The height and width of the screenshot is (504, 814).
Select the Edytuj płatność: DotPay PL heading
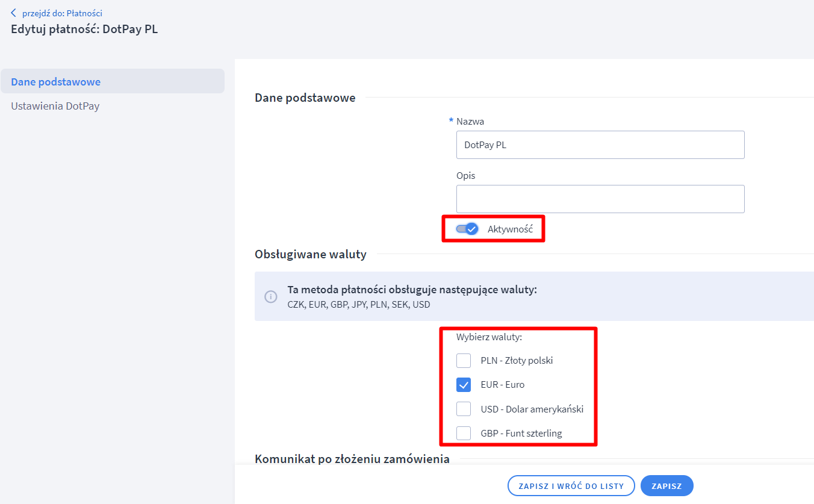[x=84, y=28]
